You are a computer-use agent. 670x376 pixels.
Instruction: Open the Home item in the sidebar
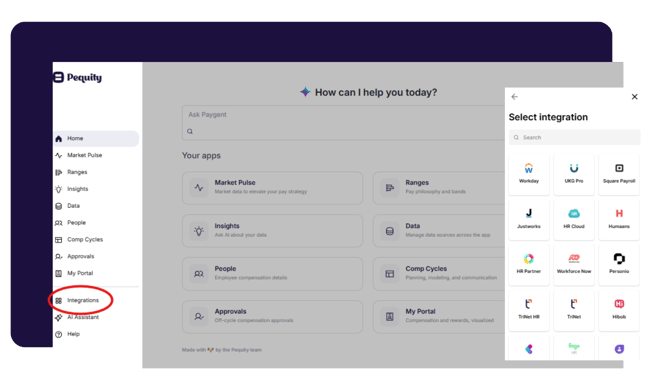(x=96, y=138)
